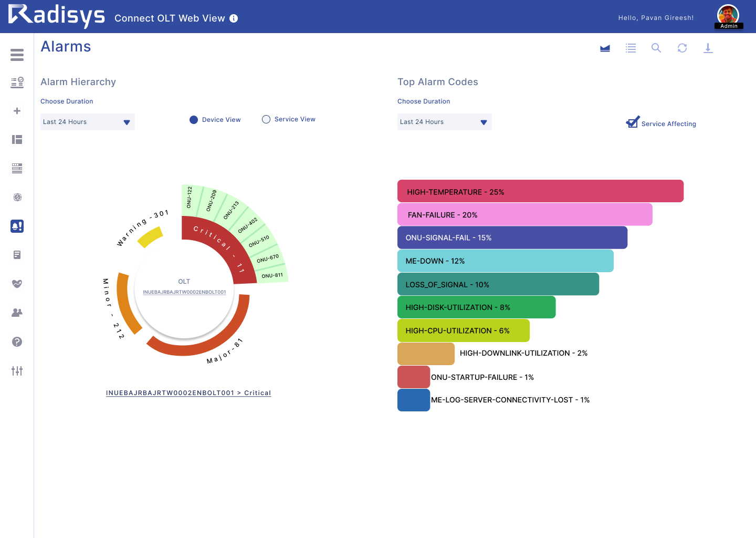
Task: Click the INUEBAJRBAJRTW0002ENBOLT001 > Critical breadcrumb
Action: tap(188, 393)
